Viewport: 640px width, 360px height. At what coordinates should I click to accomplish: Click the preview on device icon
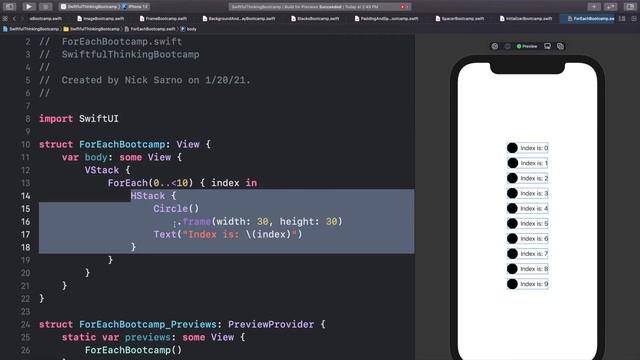click(x=547, y=46)
